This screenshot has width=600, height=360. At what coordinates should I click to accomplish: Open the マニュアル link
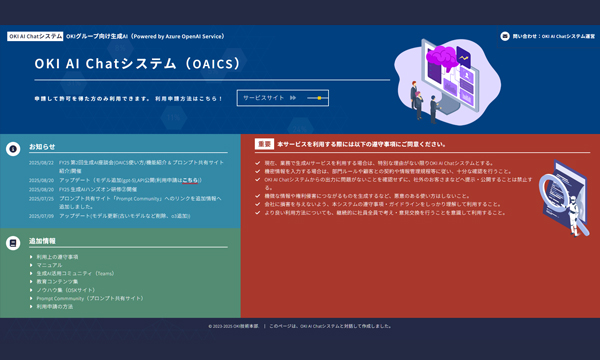[49, 265]
